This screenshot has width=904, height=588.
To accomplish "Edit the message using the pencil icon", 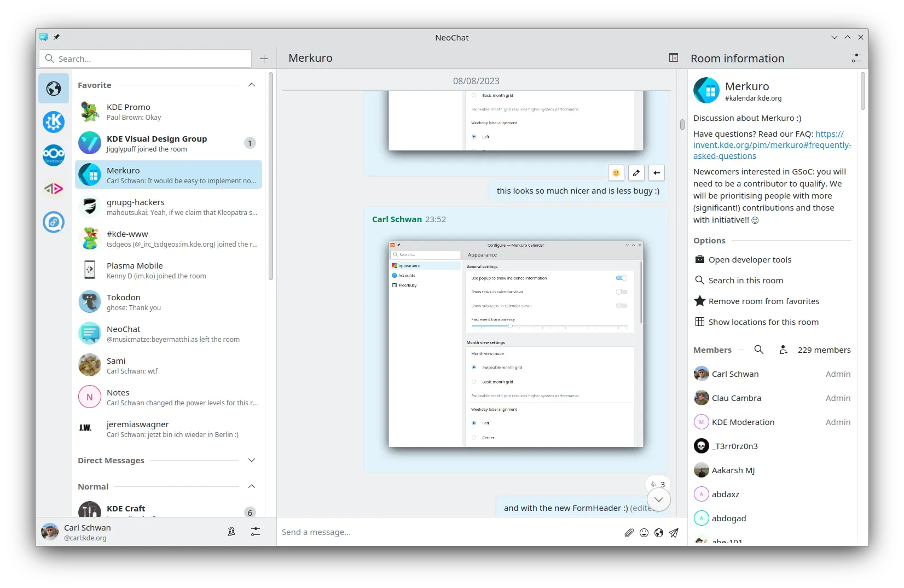I will pyautogui.click(x=636, y=173).
